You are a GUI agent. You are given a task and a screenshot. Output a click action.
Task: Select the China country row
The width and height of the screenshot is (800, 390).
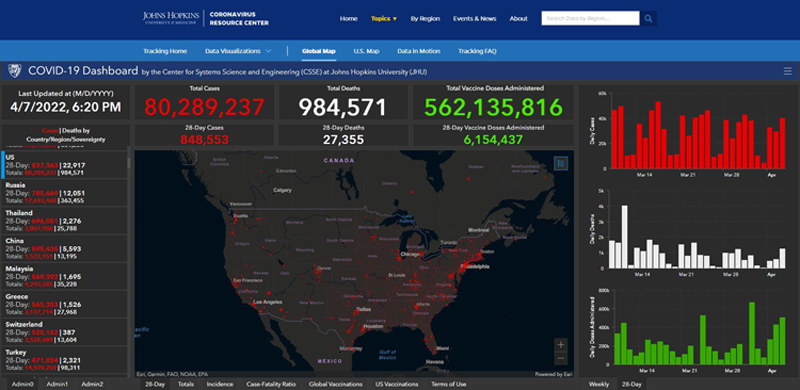coord(64,248)
